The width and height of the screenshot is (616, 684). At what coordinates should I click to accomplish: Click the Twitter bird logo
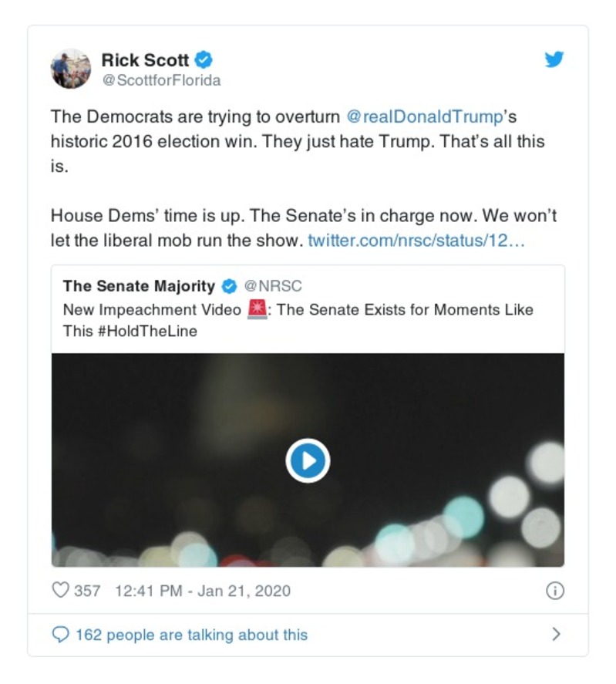554,60
